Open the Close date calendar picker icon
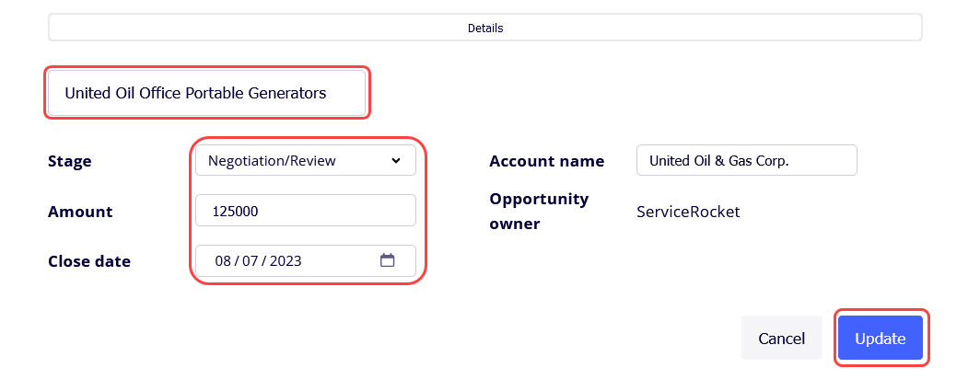Screen dimensions: 980x391 pyautogui.click(x=388, y=260)
